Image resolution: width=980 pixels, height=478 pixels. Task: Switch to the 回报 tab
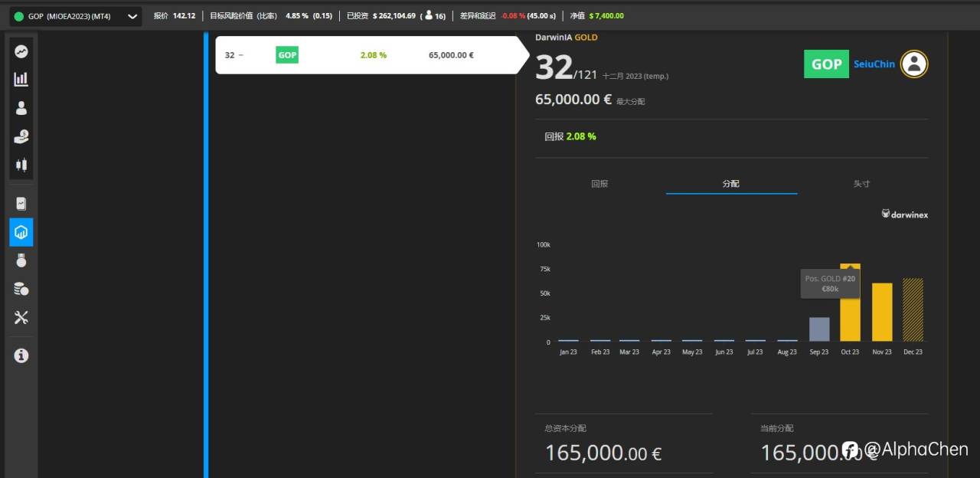pos(599,184)
